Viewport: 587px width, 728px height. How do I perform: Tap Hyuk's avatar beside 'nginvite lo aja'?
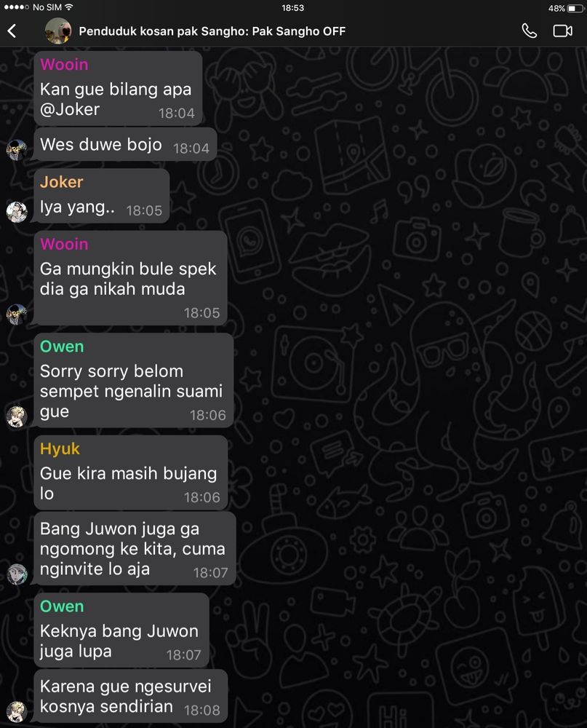[x=17, y=574]
